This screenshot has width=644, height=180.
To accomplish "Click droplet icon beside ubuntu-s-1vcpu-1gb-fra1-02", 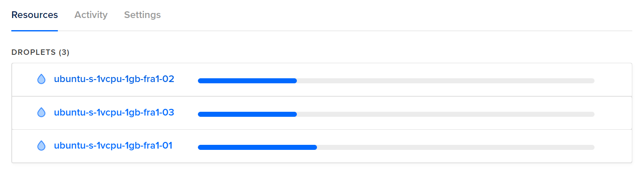I will pos(41,79).
